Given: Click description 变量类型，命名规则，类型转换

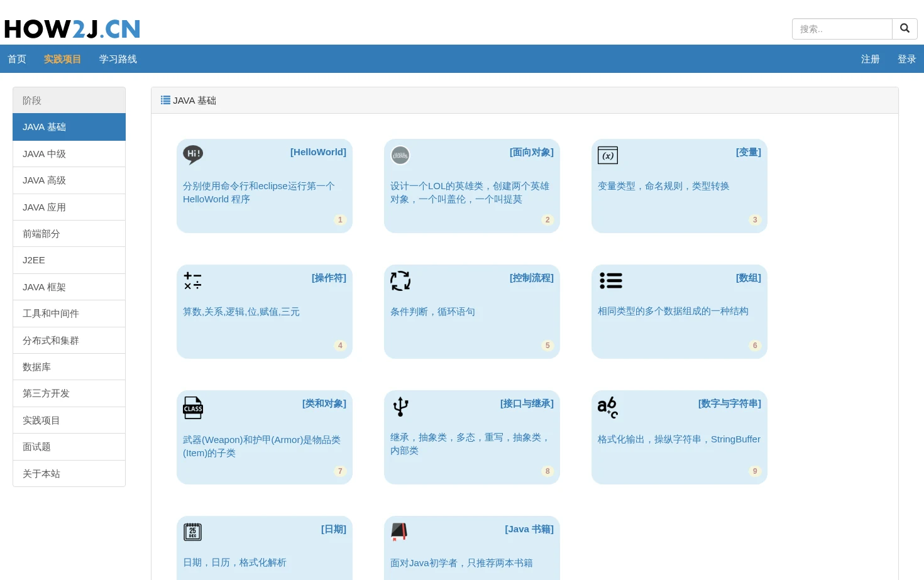Looking at the screenshot, I should coord(664,186).
